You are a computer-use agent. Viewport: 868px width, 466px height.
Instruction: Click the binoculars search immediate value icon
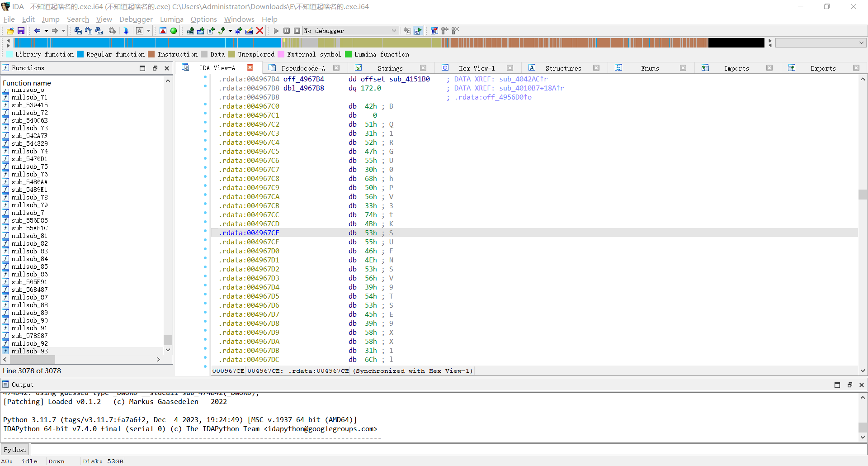(x=78, y=31)
